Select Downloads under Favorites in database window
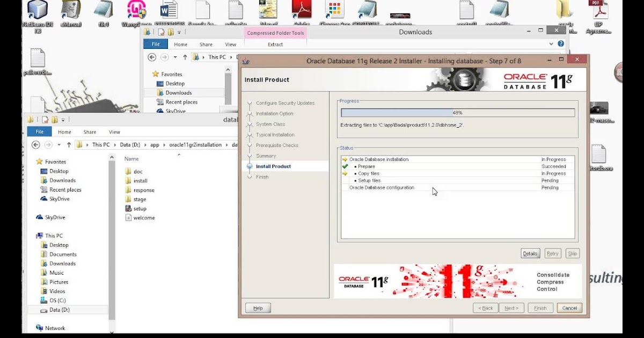This screenshot has height=338, width=644. tap(62, 180)
